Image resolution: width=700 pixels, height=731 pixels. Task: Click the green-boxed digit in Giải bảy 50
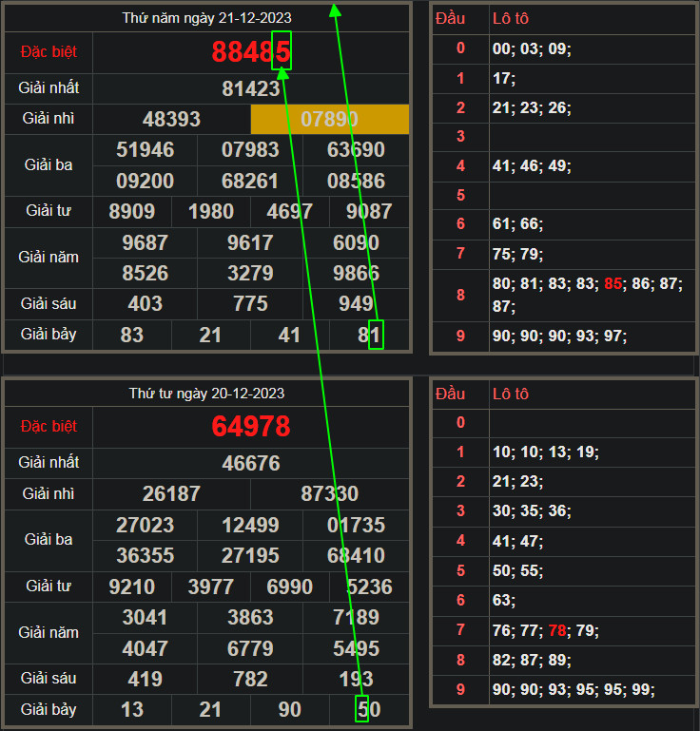tap(361, 709)
